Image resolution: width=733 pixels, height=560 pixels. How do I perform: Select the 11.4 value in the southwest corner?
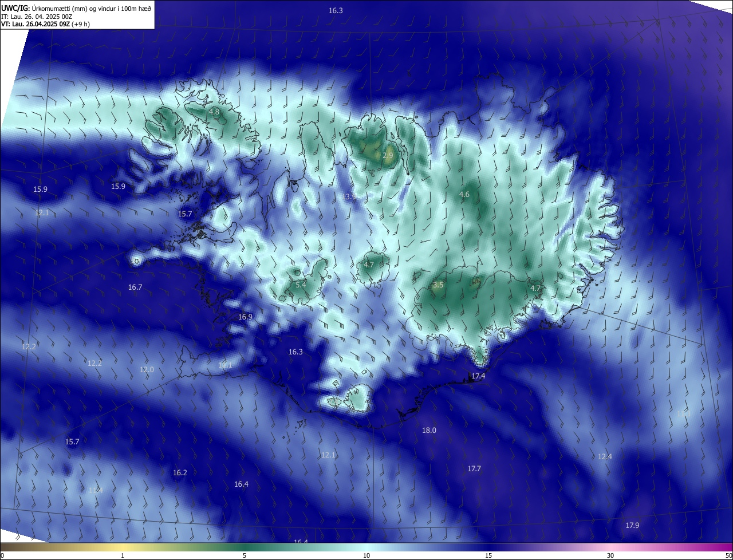coord(96,491)
